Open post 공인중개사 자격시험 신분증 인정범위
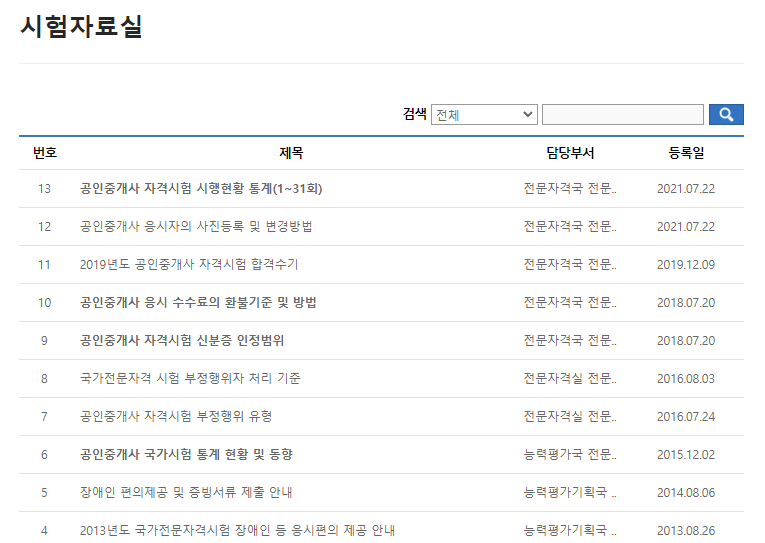Image resolution: width=765 pixels, height=543 pixels. coord(182,341)
